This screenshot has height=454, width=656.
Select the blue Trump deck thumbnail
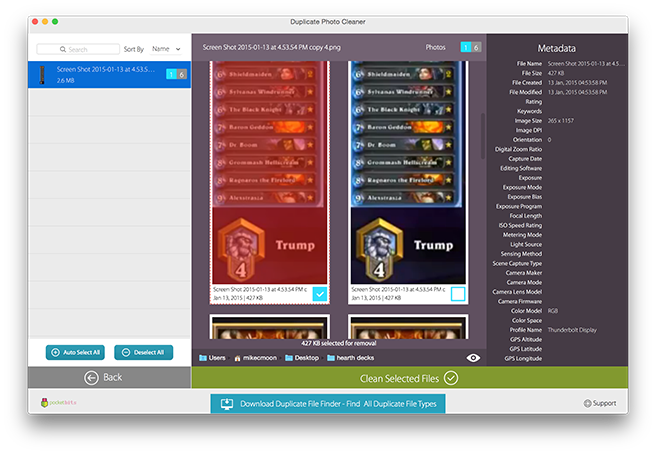(x=408, y=173)
